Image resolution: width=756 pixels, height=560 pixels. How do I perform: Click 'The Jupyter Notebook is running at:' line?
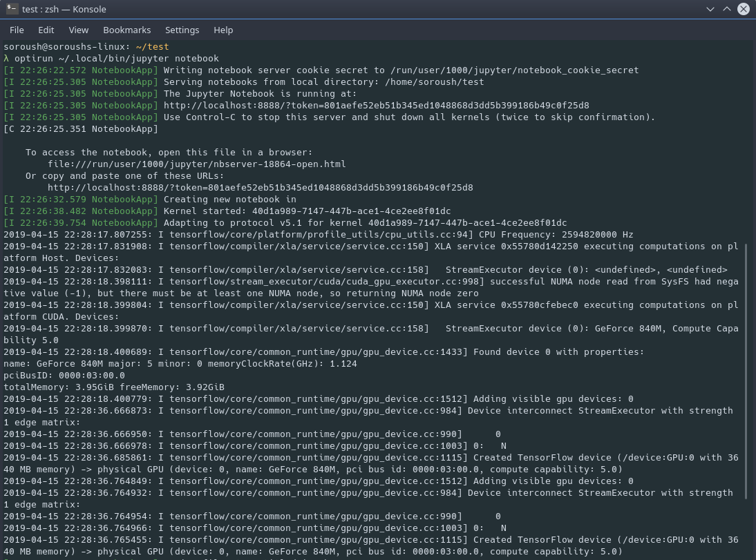coord(180,93)
